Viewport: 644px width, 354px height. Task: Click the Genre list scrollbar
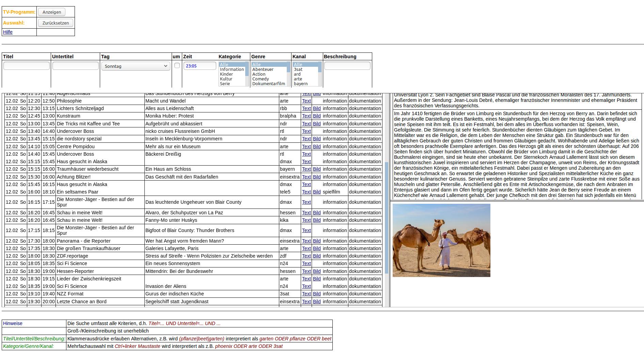289,74
